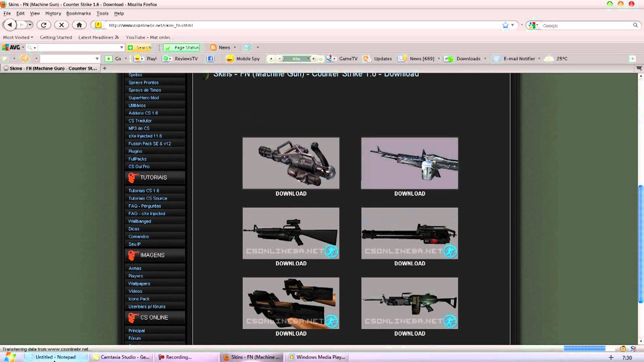Stop loading the page

pos(61,25)
